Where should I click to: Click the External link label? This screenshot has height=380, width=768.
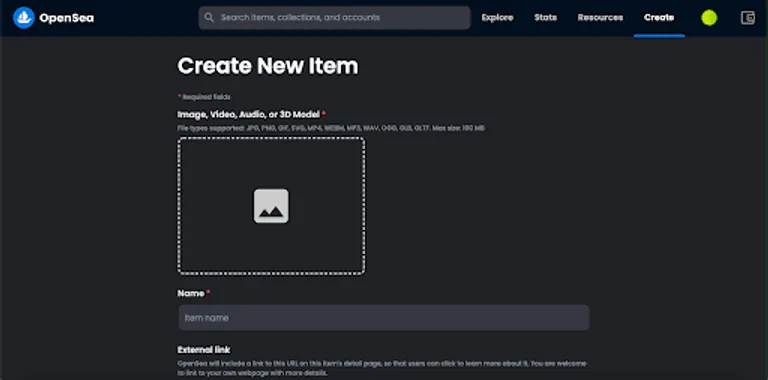tap(204, 350)
